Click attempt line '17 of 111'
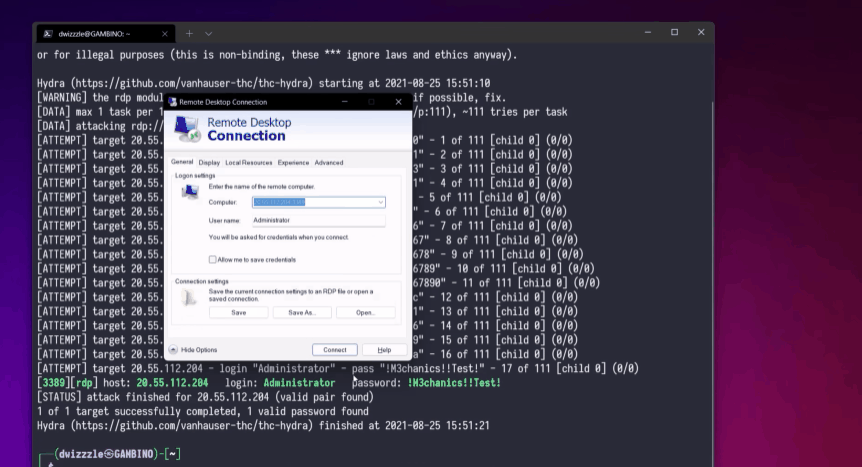This screenshot has height=467, width=862. click(x=338, y=369)
